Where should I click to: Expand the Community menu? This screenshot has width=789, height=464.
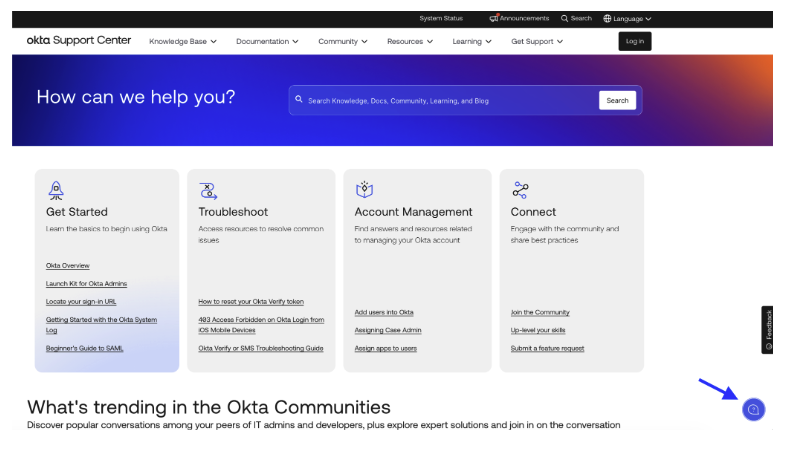(343, 42)
